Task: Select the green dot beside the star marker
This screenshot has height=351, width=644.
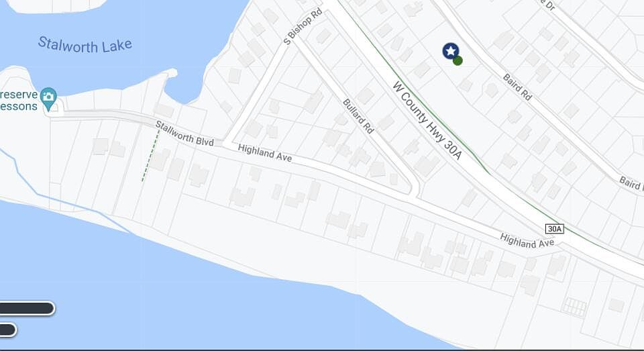Action: (x=458, y=61)
